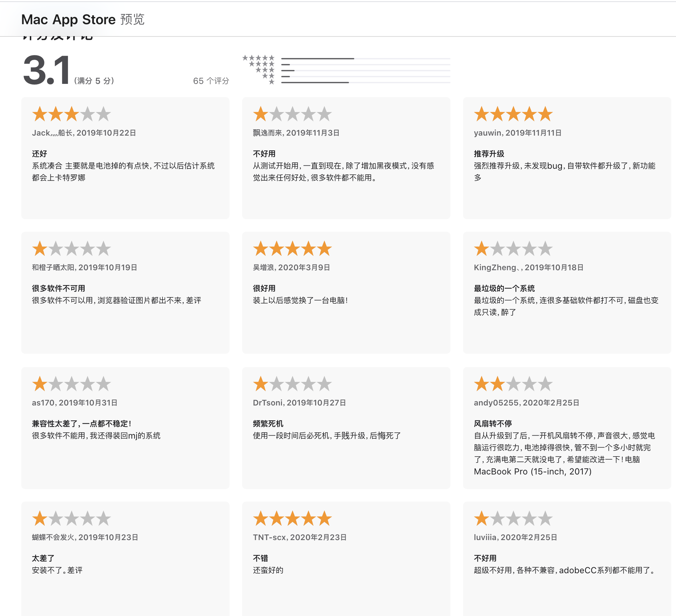Click the five-star rating on 吴增浪's review
This screenshot has width=676, height=616.
pos(293,249)
